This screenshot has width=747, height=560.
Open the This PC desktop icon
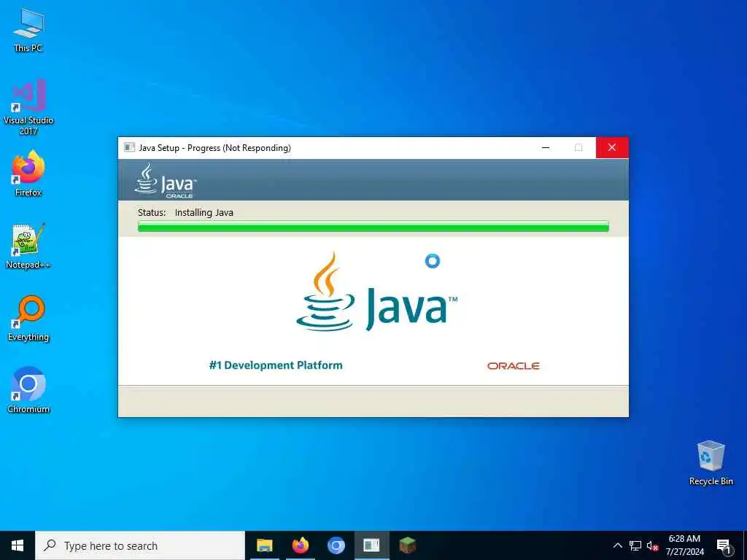[28, 29]
